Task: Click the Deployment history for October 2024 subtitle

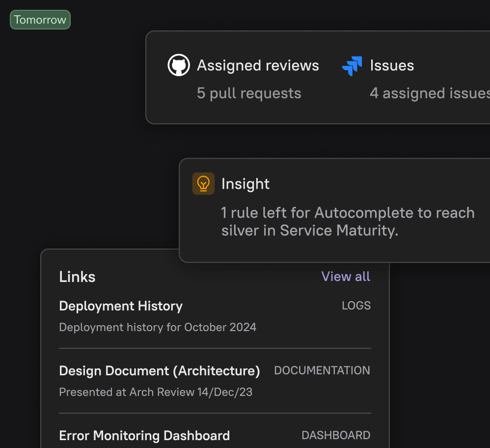Action: pos(158,327)
